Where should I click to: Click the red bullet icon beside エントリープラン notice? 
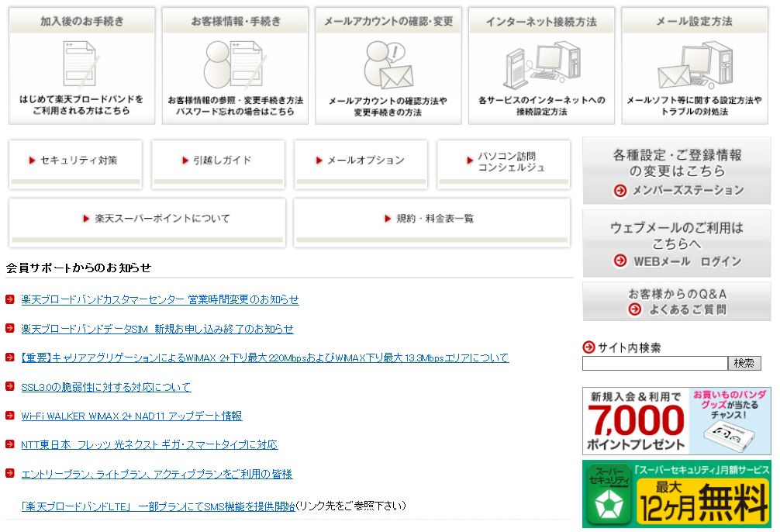tap(9, 473)
